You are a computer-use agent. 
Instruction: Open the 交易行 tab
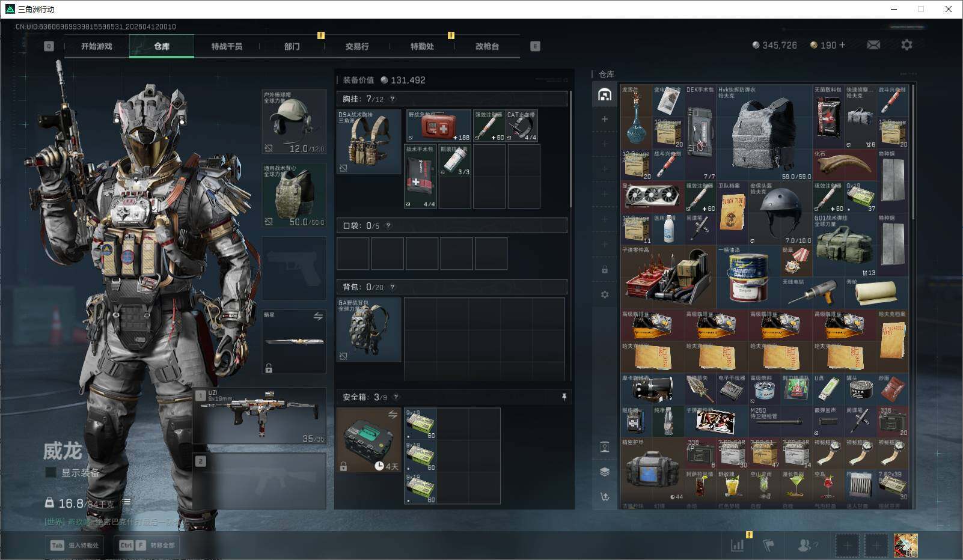coord(357,46)
